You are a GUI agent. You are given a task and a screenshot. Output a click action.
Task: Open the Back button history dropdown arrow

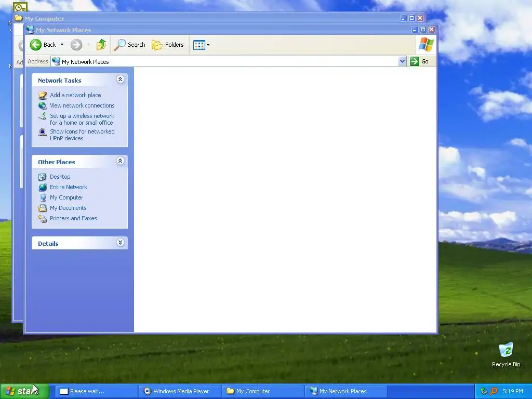click(62, 45)
